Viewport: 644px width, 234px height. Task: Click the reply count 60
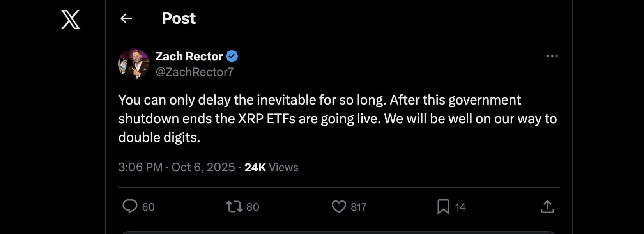148,207
